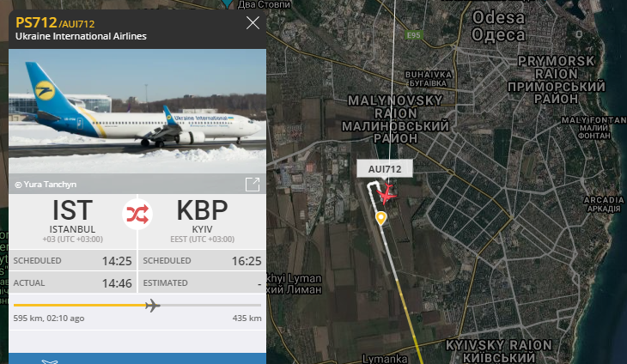
Task: Click the AUI712 map callout label
Action: pos(385,169)
